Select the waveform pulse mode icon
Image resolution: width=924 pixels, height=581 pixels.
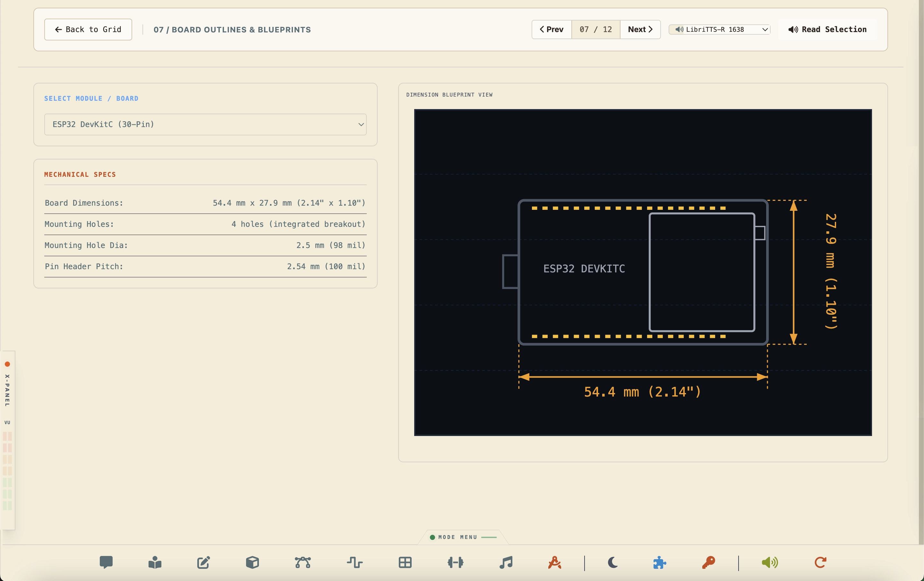tap(355, 562)
